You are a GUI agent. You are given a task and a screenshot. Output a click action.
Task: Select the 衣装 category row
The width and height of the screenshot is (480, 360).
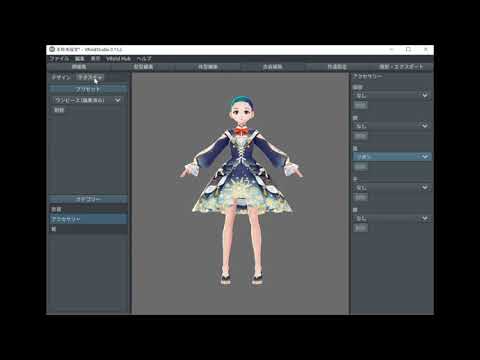point(88,209)
